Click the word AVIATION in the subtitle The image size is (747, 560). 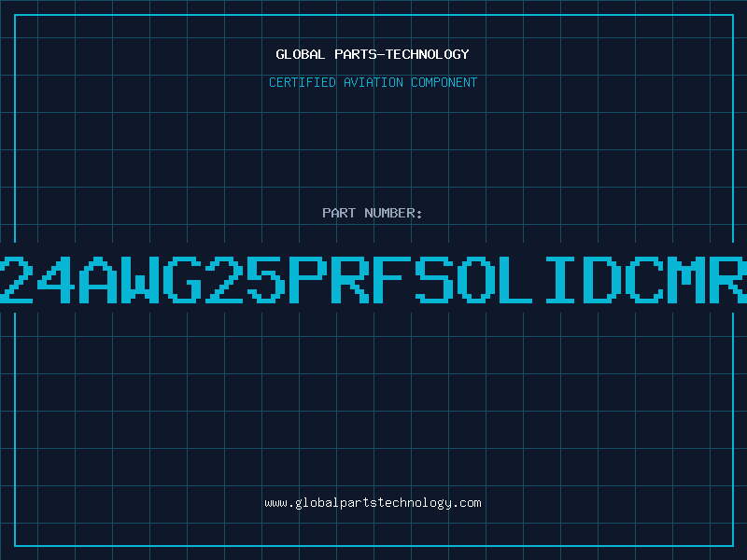click(371, 82)
